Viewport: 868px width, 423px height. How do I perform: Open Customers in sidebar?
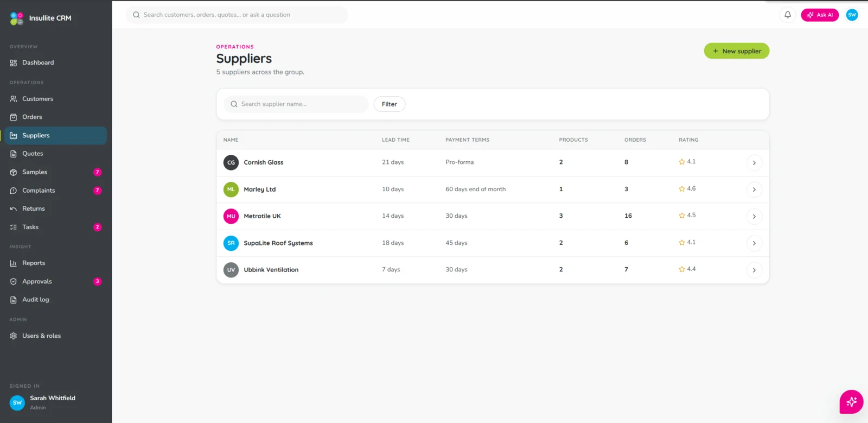(55, 99)
